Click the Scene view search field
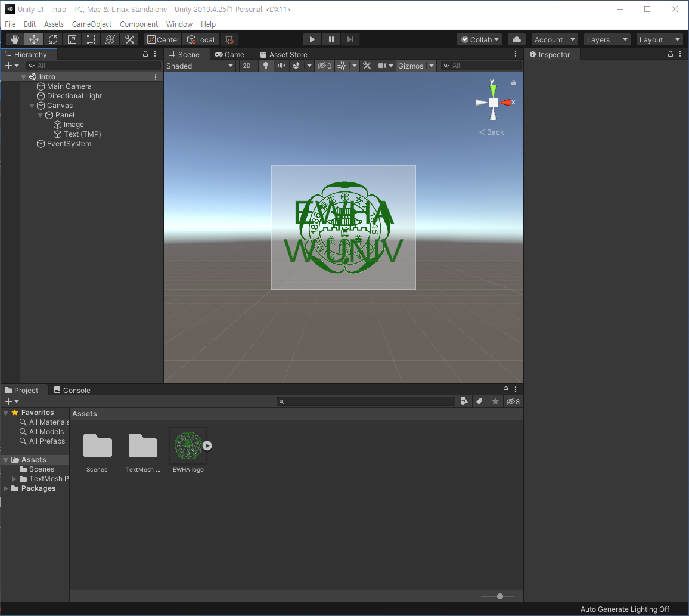The width and height of the screenshot is (689, 616). [481, 66]
